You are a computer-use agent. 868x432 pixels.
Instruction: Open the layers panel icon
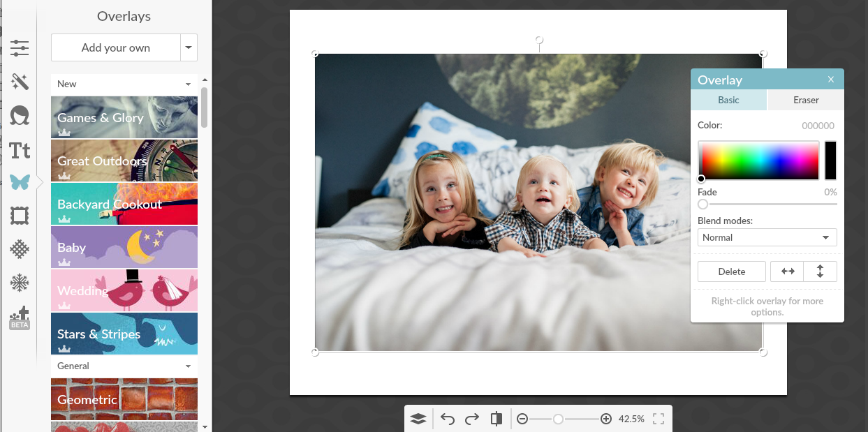[x=418, y=419]
